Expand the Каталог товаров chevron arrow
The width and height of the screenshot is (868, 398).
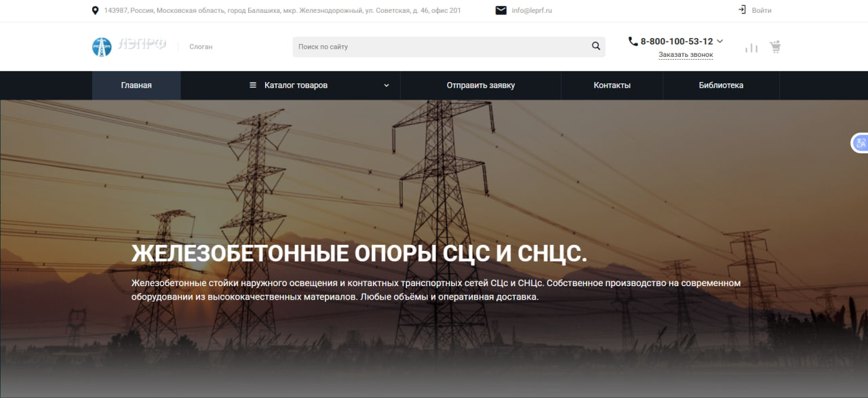(387, 85)
